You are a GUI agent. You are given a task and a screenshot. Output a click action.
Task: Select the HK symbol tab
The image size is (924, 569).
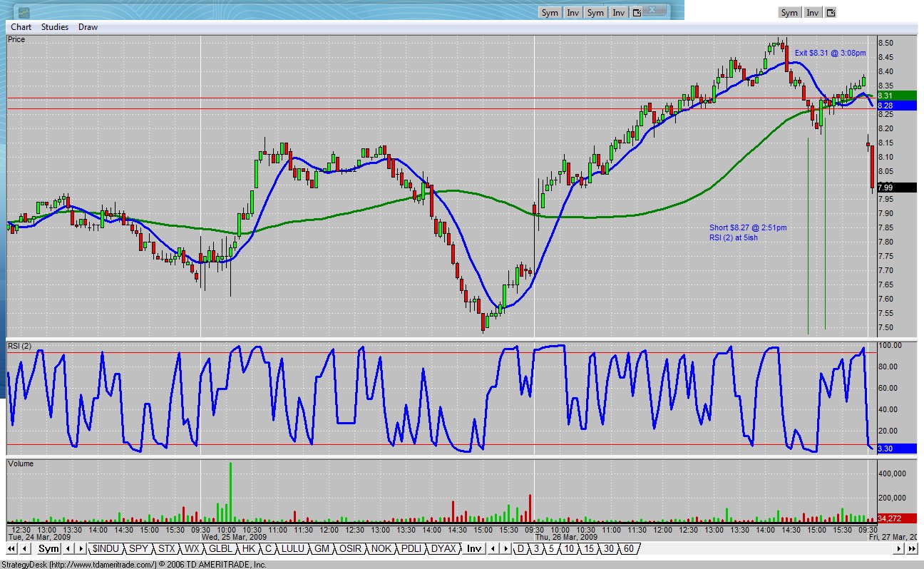coord(248,548)
